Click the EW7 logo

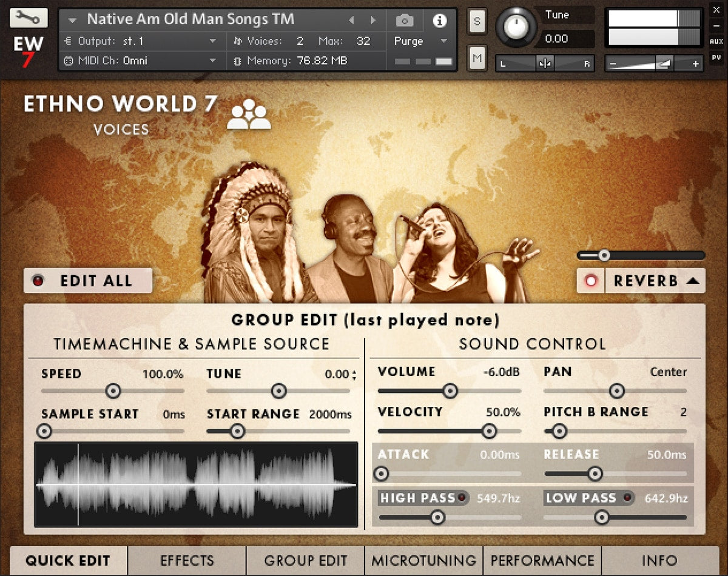[x=29, y=51]
